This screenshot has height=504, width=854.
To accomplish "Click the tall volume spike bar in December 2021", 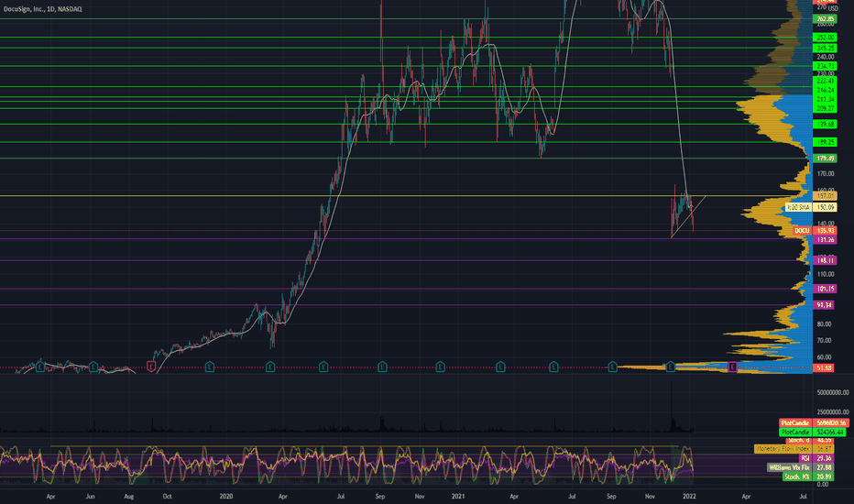I will point(672,406).
